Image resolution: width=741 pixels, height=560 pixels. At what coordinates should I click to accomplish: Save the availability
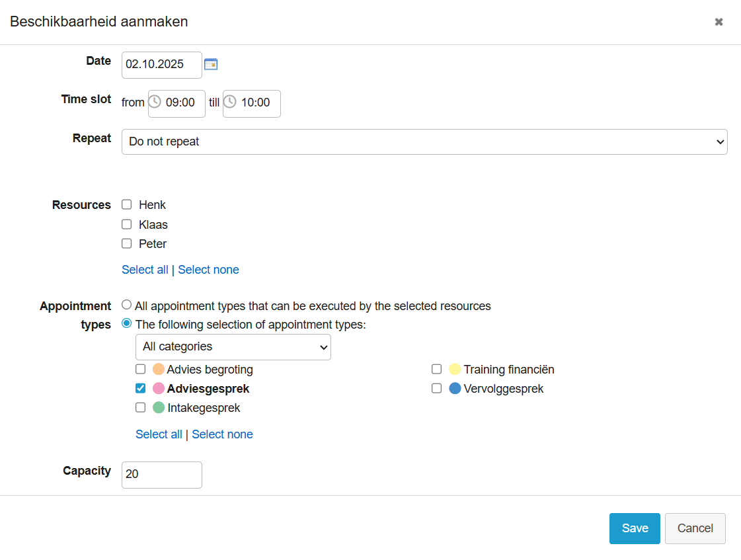pos(634,528)
